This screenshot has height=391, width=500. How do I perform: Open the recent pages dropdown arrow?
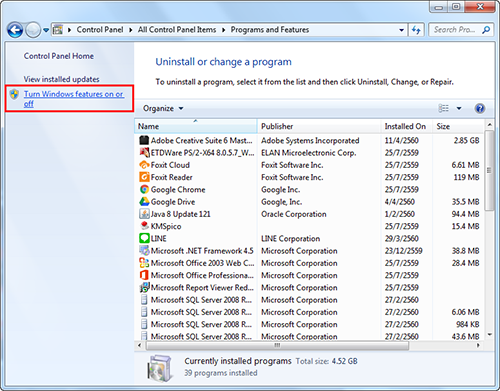tap(46, 30)
